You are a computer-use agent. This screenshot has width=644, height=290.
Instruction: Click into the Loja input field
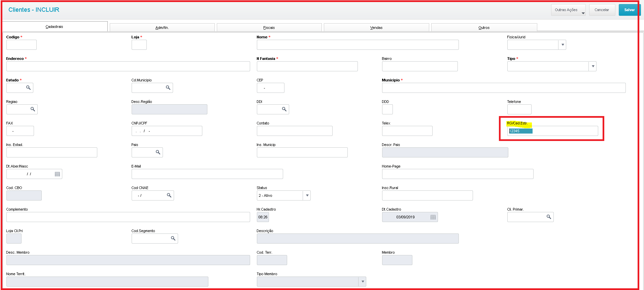tap(139, 45)
